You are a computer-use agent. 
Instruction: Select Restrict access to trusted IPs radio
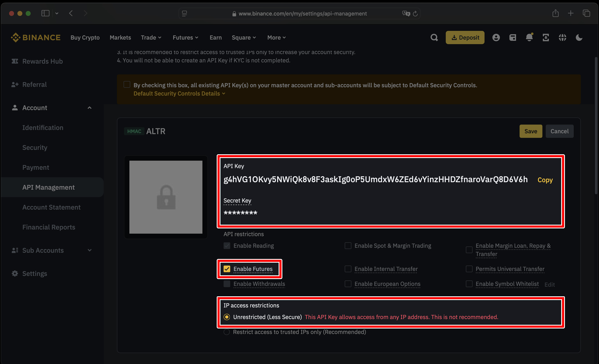coord(226,332)
